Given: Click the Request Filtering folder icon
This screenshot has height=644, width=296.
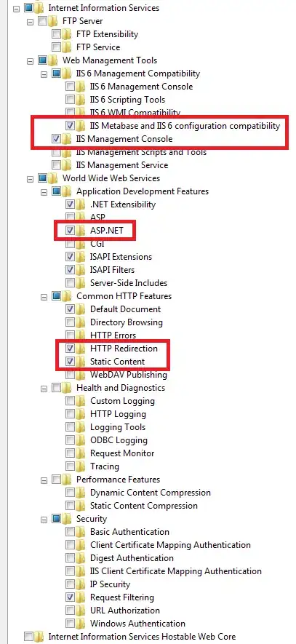Looking at the screenshot, I should click(81, 597).
